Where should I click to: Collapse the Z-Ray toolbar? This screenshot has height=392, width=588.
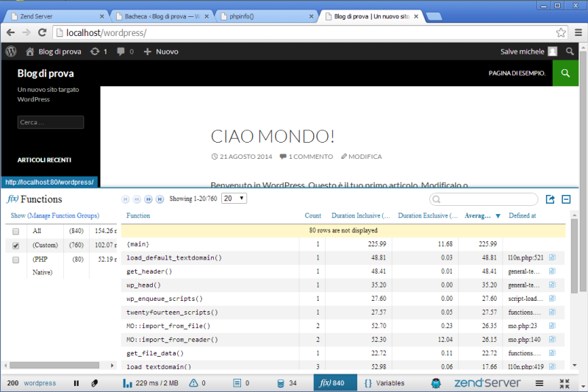coord(564,383)
